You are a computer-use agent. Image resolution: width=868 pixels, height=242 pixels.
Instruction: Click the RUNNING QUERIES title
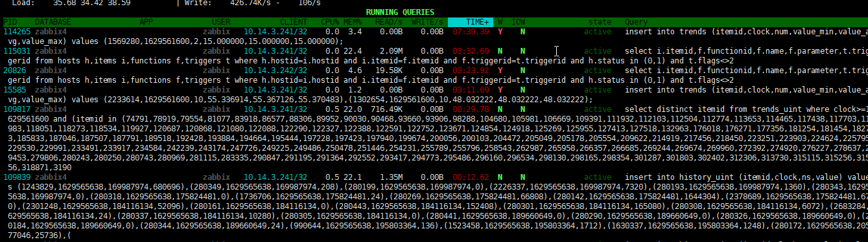(400, 12)
